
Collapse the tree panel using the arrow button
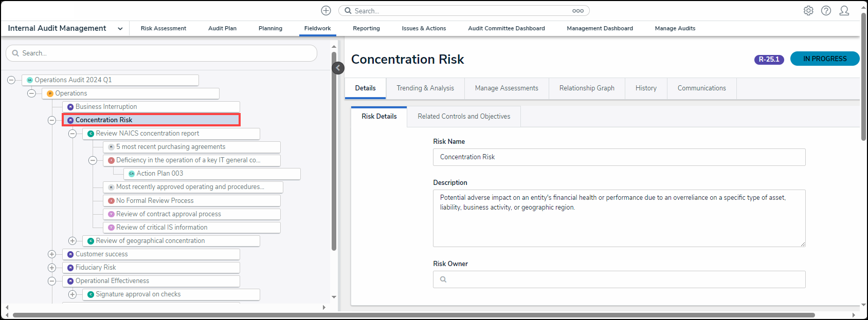338,68
